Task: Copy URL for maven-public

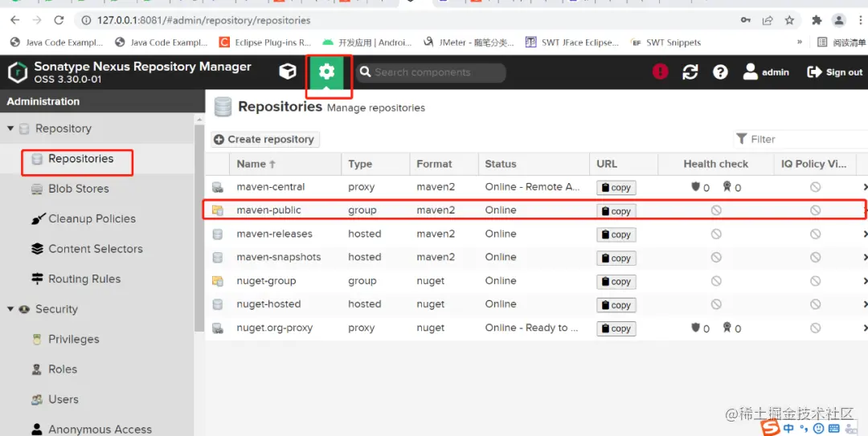Action: (616, 211)
